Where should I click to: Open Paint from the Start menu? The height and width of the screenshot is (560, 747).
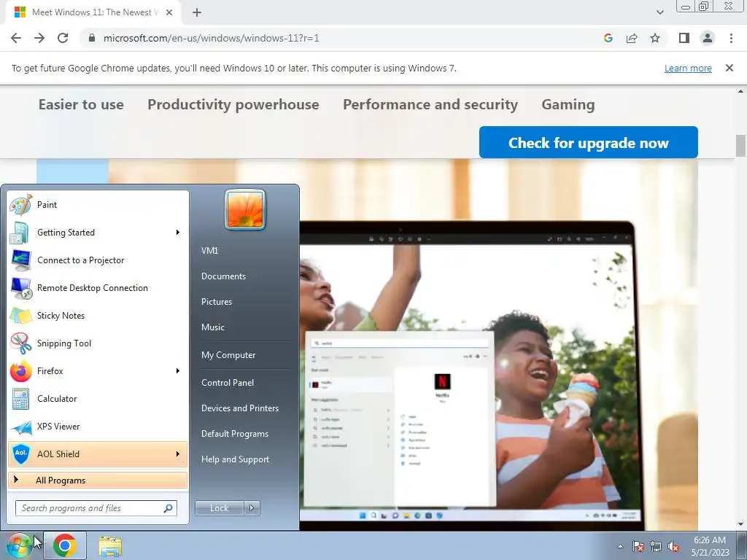point(98,205)
